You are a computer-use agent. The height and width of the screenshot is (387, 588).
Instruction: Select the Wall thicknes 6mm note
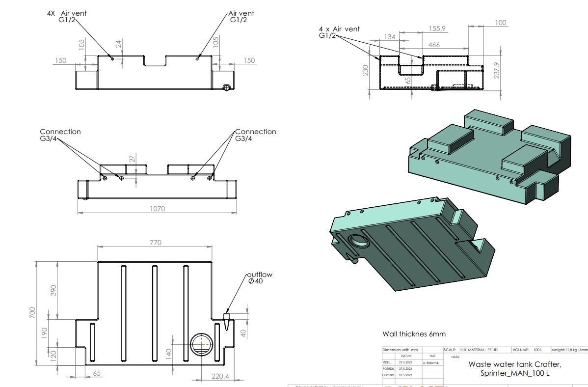(414, 333)
